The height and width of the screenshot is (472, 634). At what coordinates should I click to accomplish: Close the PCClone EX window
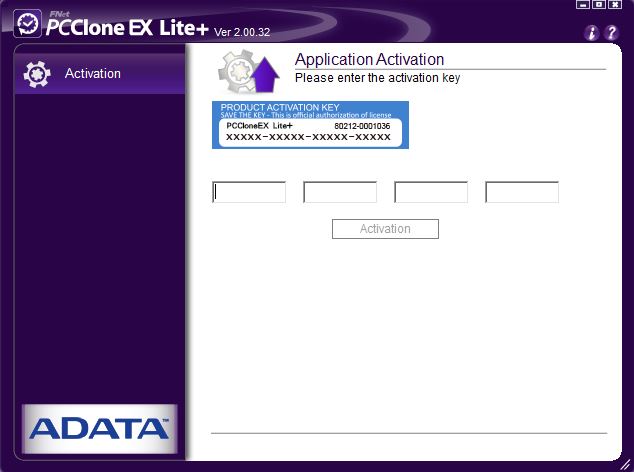click(x=615, y=4)
